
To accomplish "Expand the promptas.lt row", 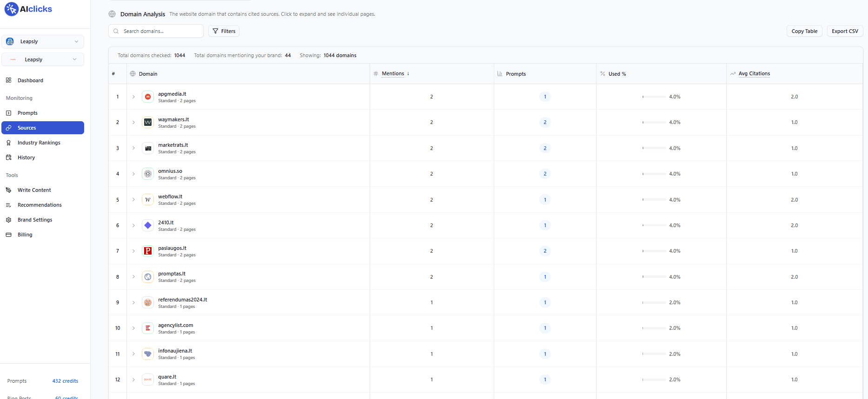I will [x=133, y=277].
